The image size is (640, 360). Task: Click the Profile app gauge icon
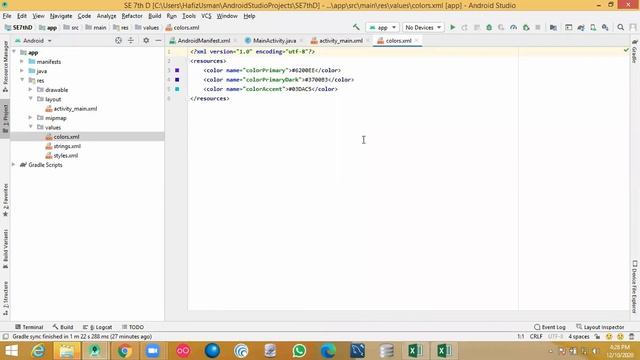click(513, 27)
